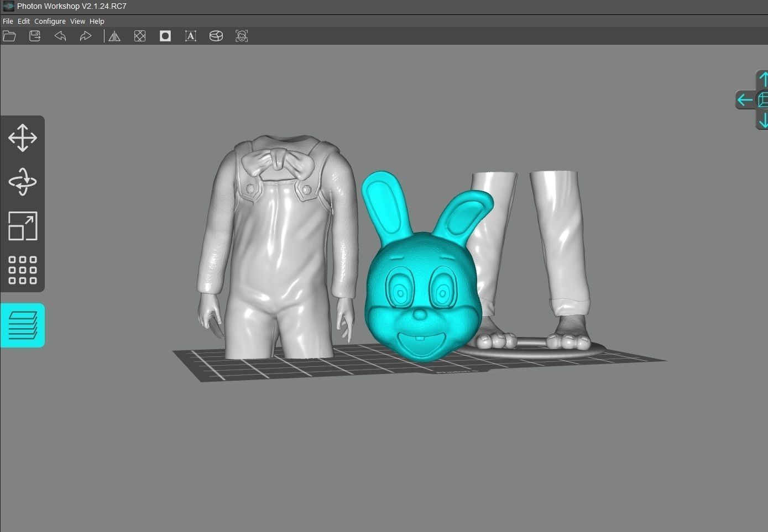768x532 pixels.
Task: Click the left arrow on view navigator
Action: (x=745, y=100)
